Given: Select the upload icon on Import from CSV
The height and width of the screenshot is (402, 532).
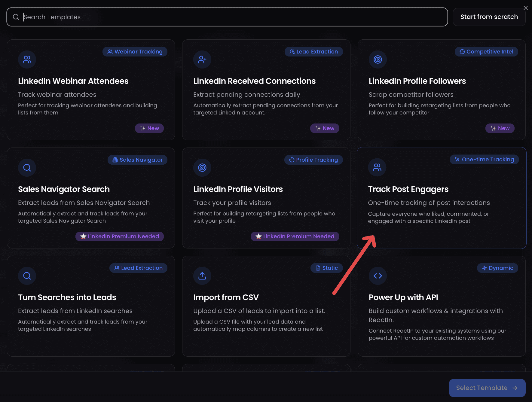Looking at the screenshot, I should 202,276.
